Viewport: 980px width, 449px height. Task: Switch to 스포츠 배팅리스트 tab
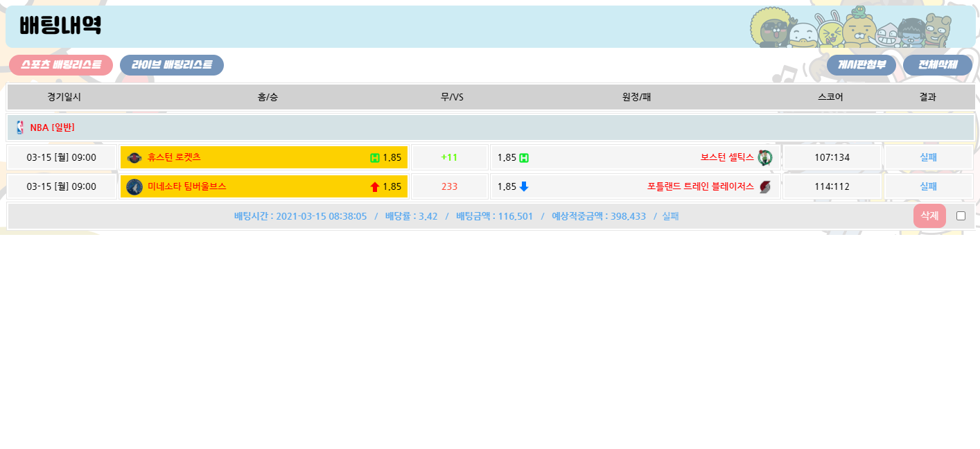[61, 65]
